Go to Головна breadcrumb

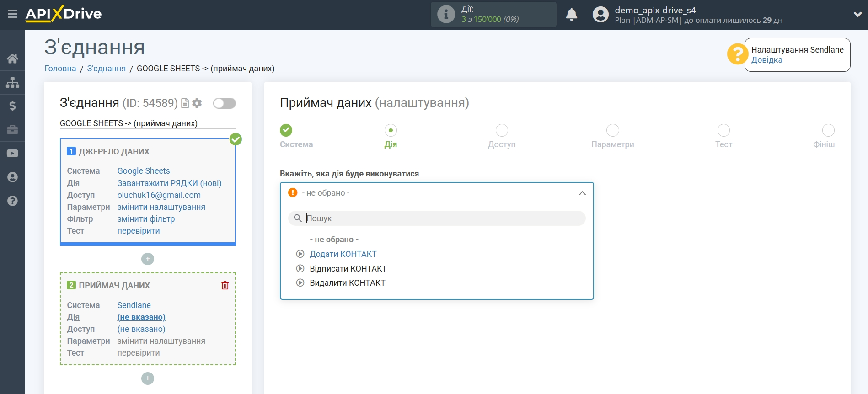[60, 69]
